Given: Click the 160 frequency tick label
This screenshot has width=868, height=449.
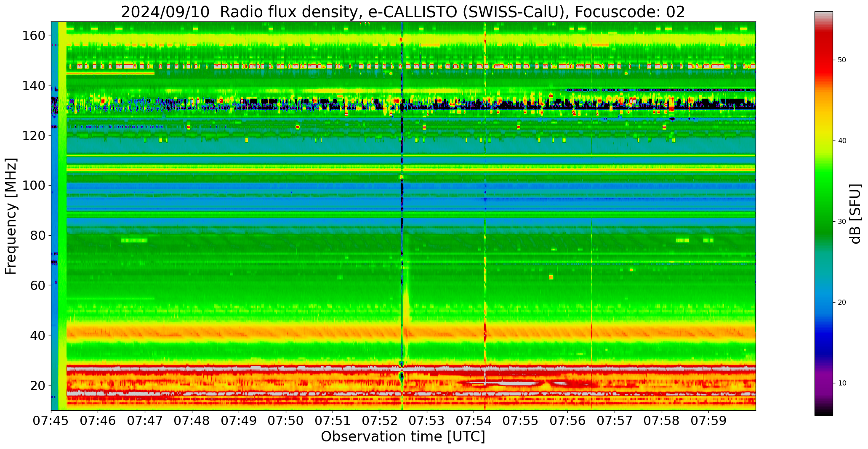Looking at the screenshot, I should [x=34, y=36].
